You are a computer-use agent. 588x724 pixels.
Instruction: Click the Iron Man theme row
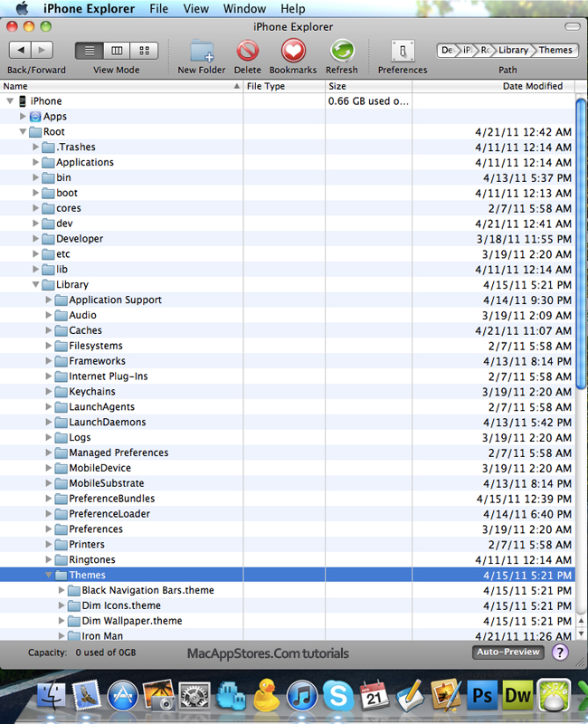287,635
